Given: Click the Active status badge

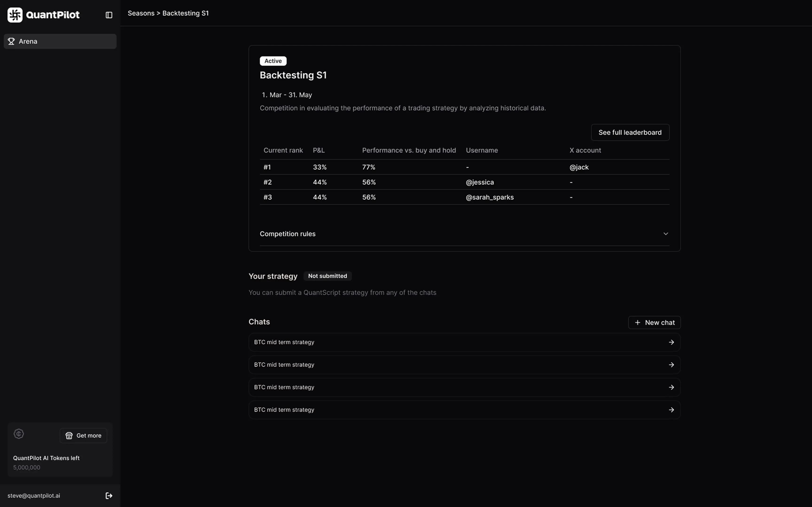Looking at the screenshot, I should coord(273,61).
